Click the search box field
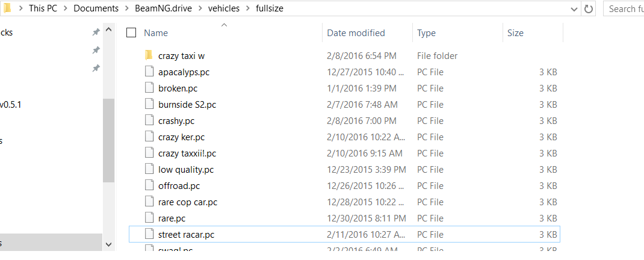The image size is (644, 260). [624, 8]
